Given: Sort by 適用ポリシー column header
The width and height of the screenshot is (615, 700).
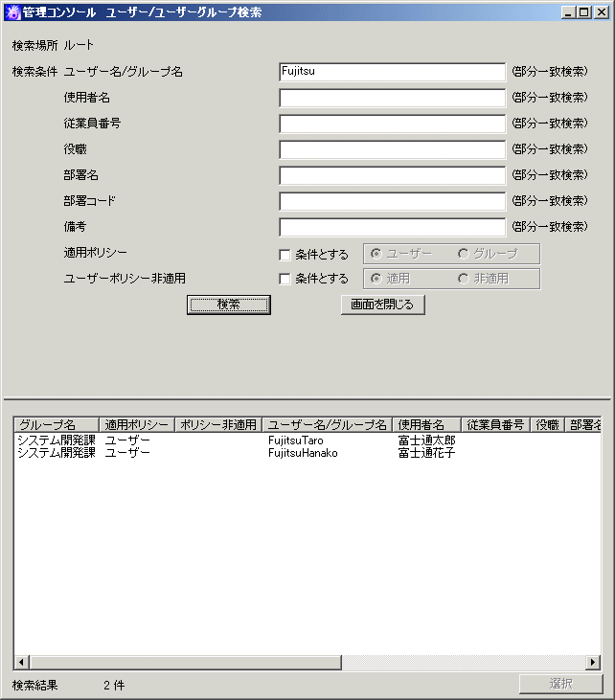Looking at the screenshot, I should tap(137, 424).
